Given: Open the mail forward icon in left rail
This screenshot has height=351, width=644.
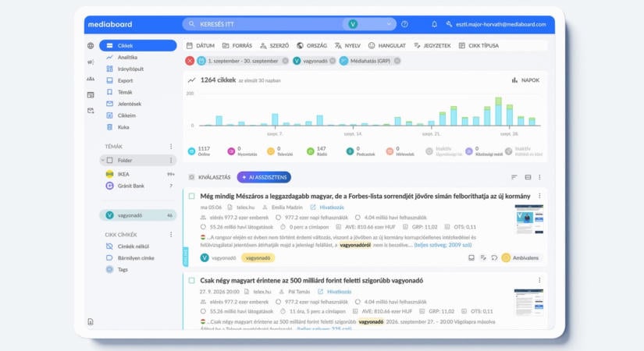Looking at the screenshot, I should (91, 111).
